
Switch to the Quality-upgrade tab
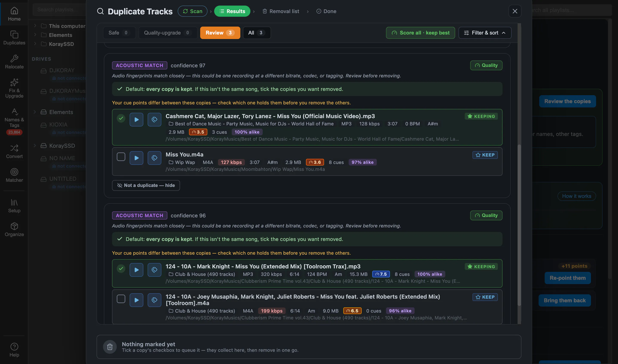pyautogui.click(x=168, y=33)
